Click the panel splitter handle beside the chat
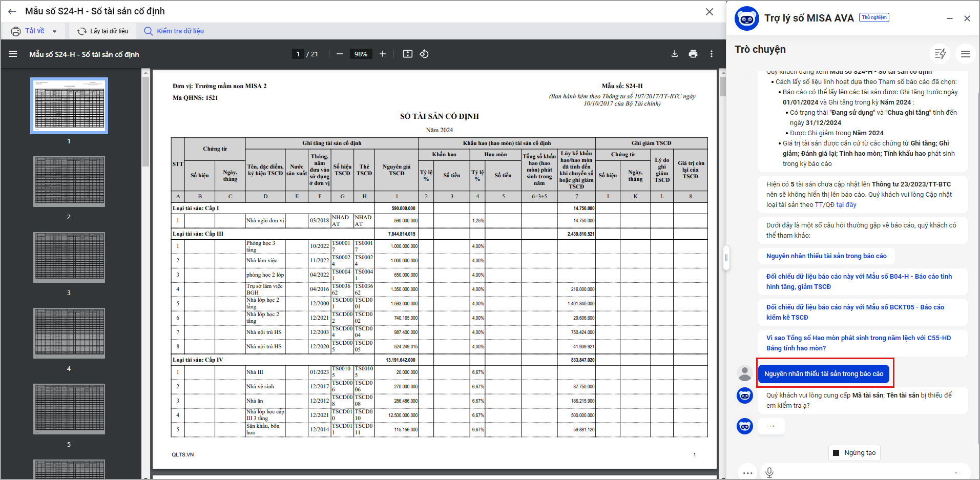Viewport: 980px width, 480px height. tap(726, 258)
